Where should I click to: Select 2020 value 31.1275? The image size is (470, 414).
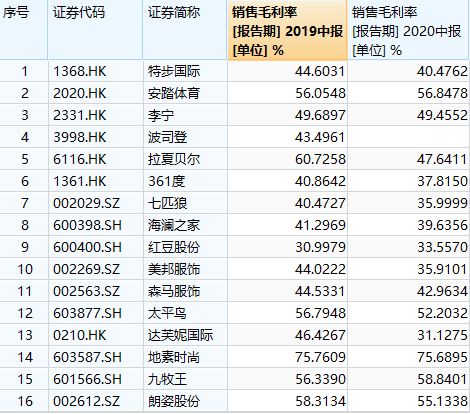442,335
